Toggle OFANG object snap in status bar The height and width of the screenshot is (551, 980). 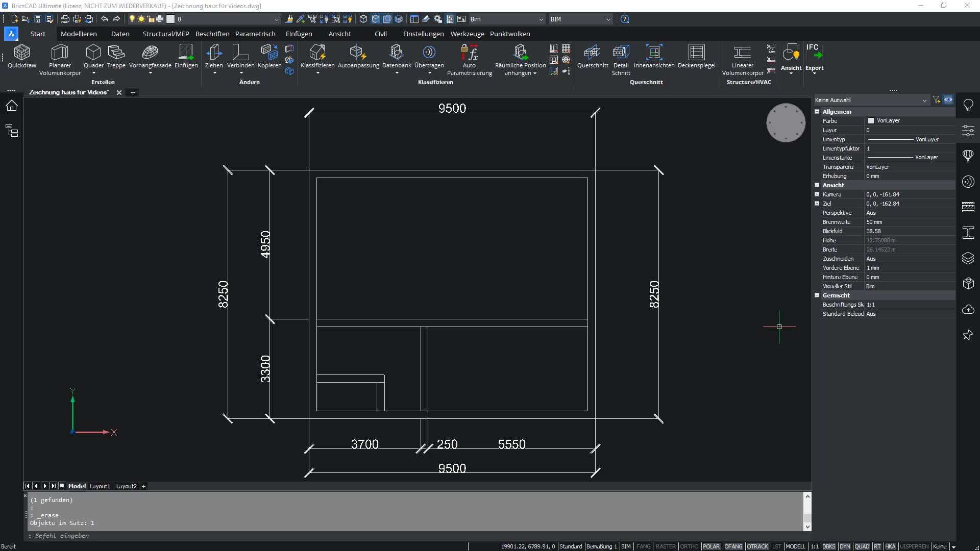(x=733, y=546)
